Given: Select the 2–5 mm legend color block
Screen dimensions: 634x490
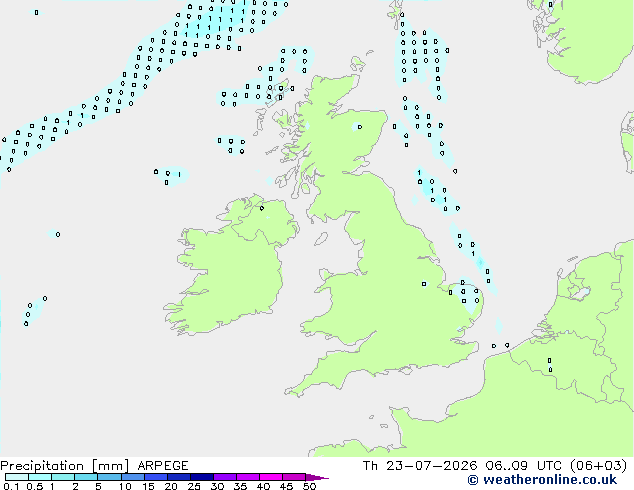Looking at the screenshot, I should pos(86,477).
